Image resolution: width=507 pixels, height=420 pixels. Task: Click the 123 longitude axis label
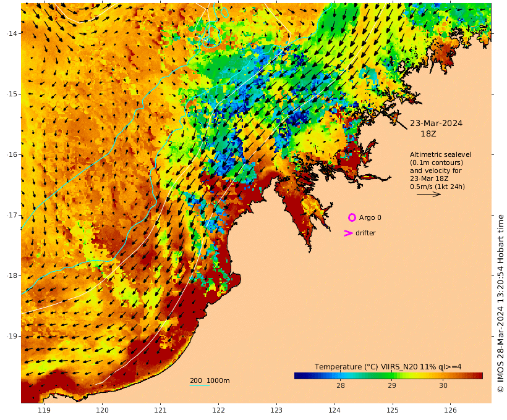(276, 410)
